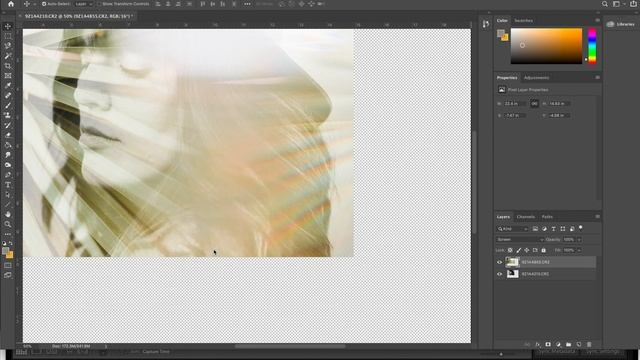Image resolution: width=640 pixels, height=360 pixels.
Task: Toggle Lock all padlock icon
Action: click(543, 250)
